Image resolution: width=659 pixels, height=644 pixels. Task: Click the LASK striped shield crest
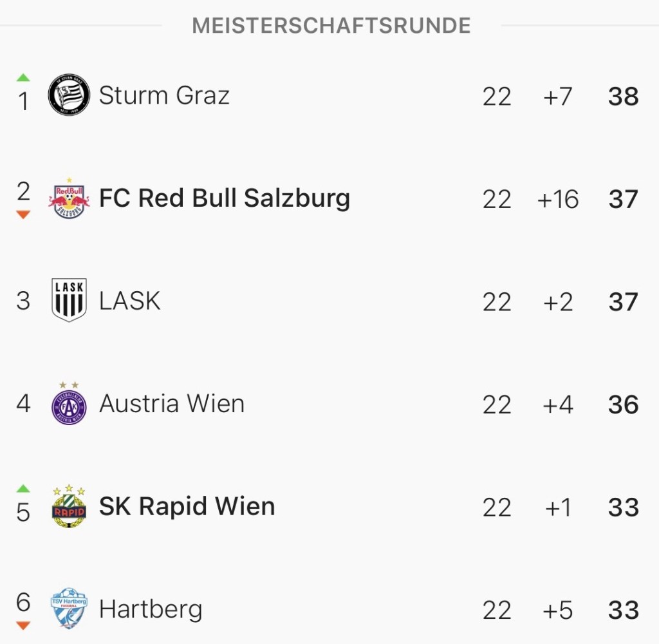point(69,300)
